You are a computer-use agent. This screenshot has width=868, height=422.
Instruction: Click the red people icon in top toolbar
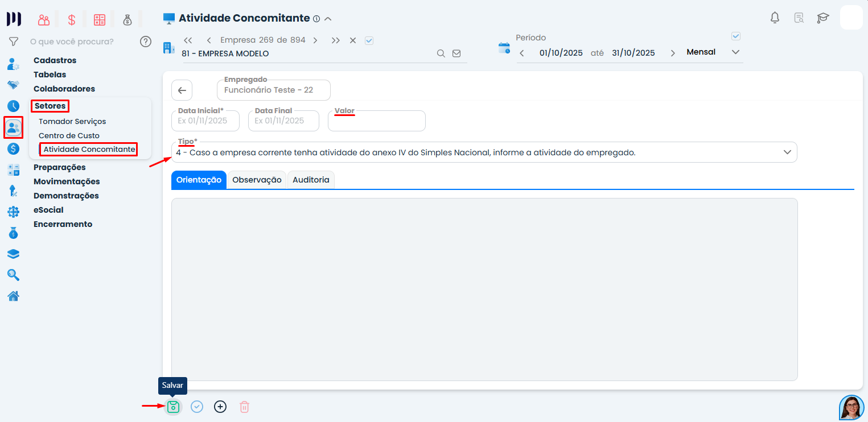coord(44,20)
